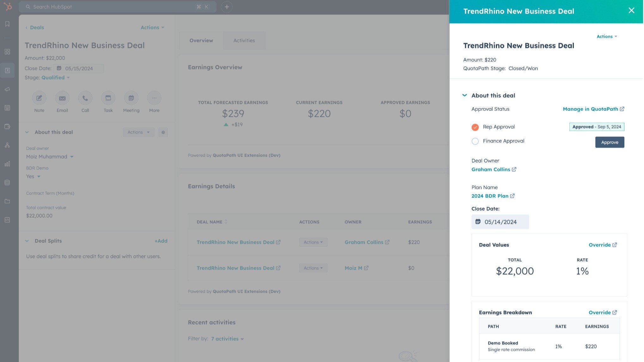Open the Automations workflow sidebar icon
This screenshot has width=644, height=362.
pyautogui.click(x=7, y=145)
